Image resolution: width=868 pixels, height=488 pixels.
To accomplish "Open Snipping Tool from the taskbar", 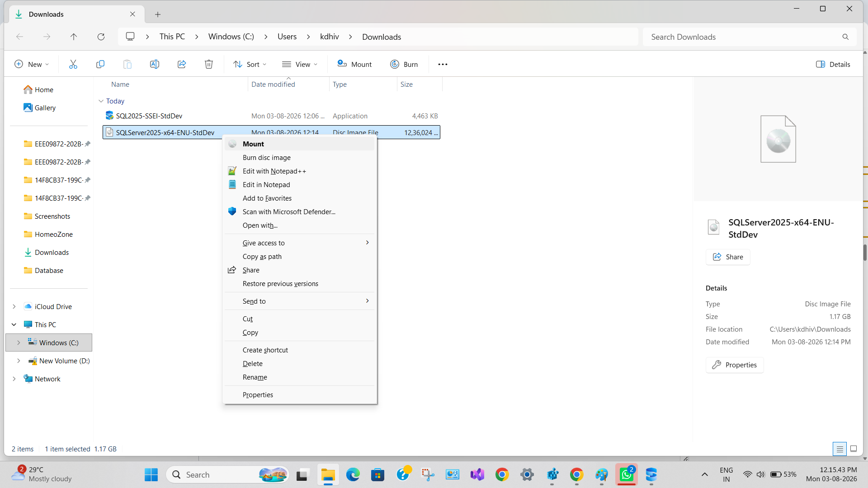I will click(427, 474).
